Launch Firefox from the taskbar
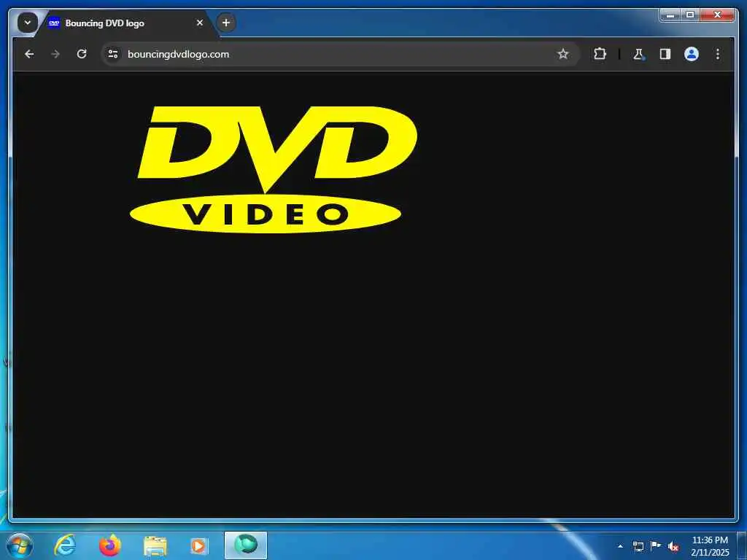747x560 pixels. pyautogui.click(x=110, y=545)
